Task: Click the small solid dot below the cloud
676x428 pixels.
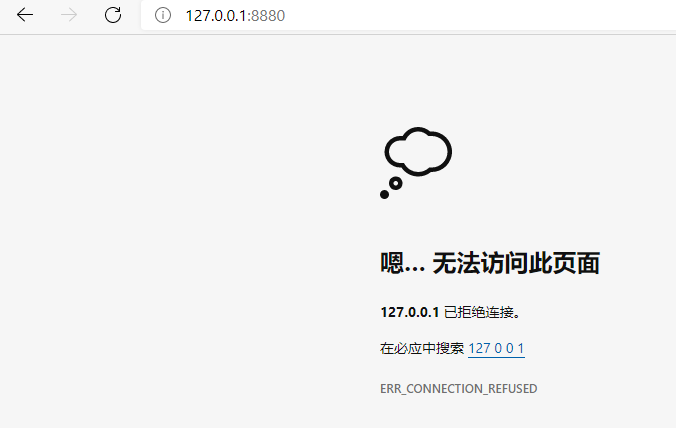Action: click(x=385, y=194)
